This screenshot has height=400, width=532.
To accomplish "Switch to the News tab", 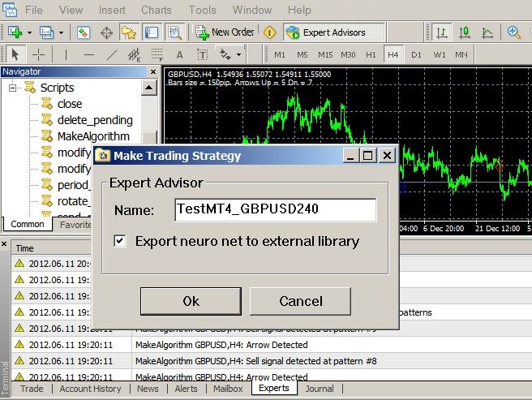I will coord(148,389).
